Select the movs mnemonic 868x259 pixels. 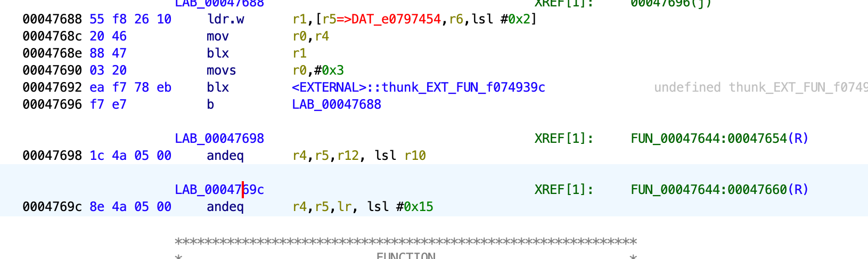[x=222, y=70]
